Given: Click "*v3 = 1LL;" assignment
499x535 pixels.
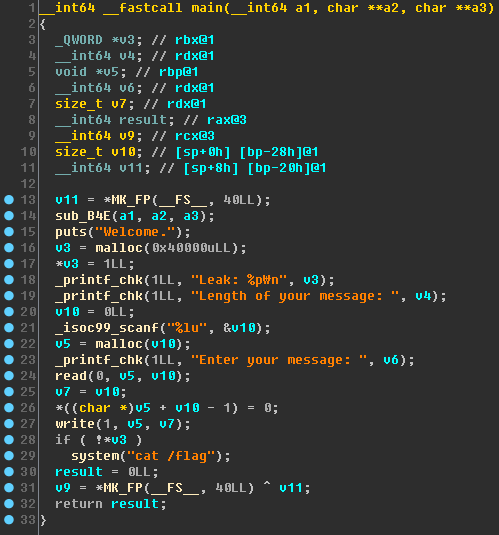Looking at the screenshot, I should (95, 264).
